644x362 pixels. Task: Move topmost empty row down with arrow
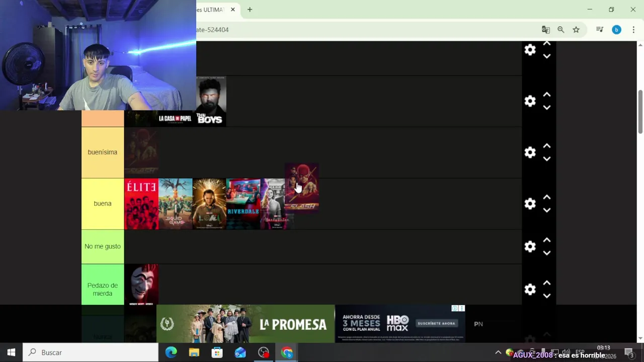547,56
